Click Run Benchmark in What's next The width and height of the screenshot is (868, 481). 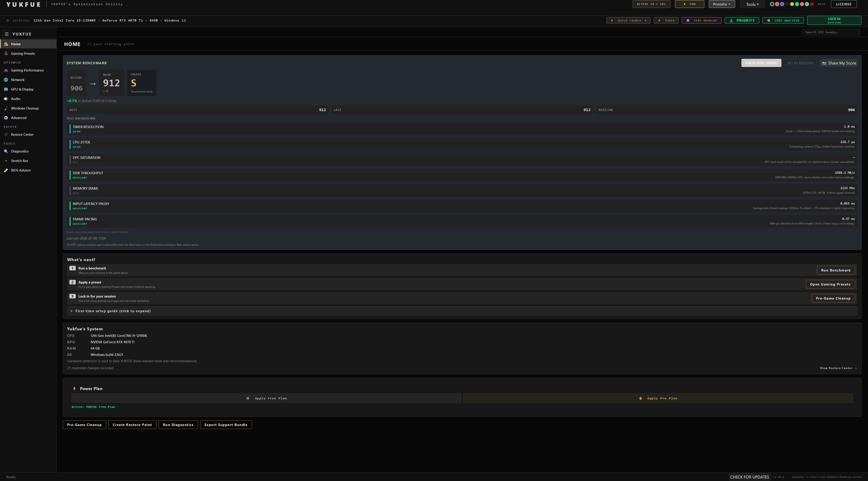836,270
